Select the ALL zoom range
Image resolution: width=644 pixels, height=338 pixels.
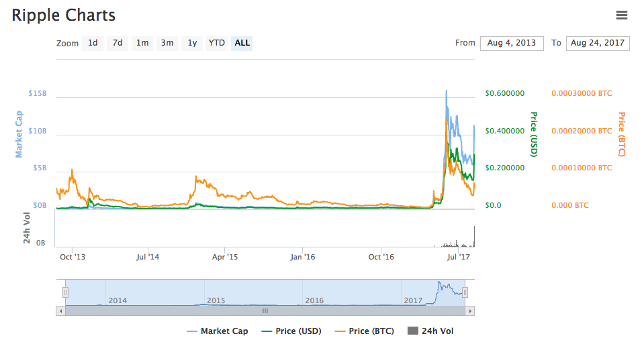(x=242, y=43)
